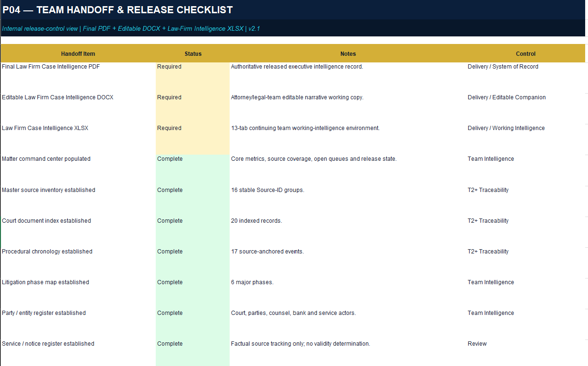
Task: Click Complete status for Party / entity register row
Action: tap(193, 324)
